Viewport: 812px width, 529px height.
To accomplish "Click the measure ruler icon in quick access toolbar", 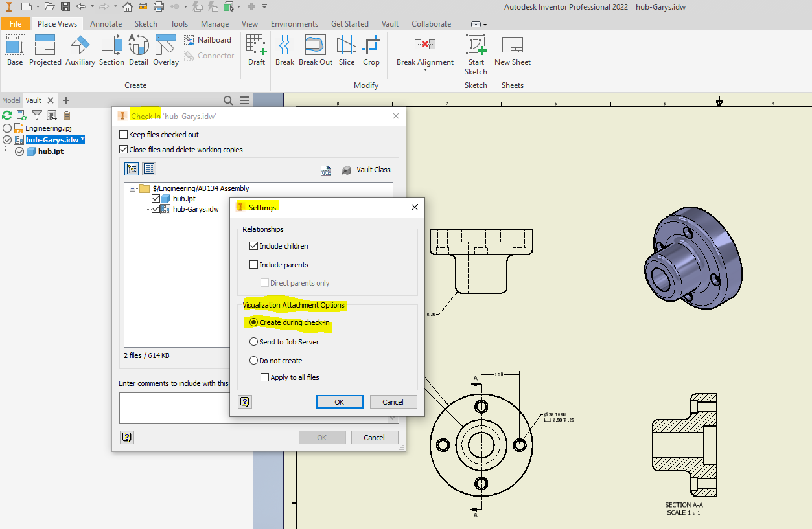I will 143,6.
